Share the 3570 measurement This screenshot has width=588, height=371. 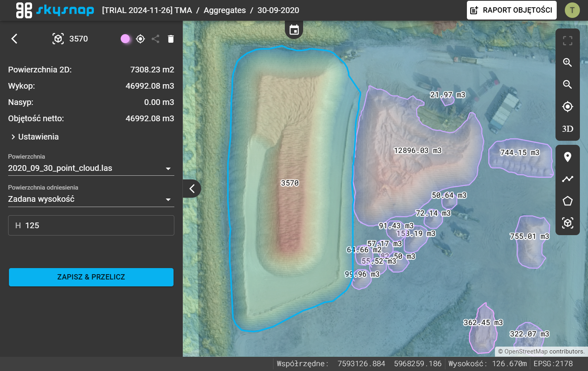[155, 39]
